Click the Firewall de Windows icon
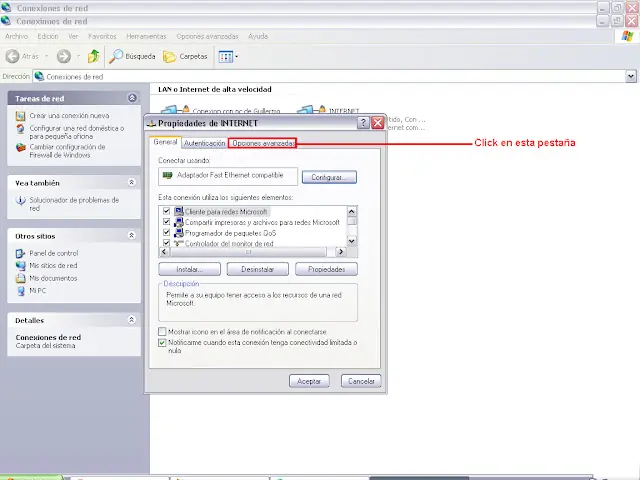 [20, 147]
